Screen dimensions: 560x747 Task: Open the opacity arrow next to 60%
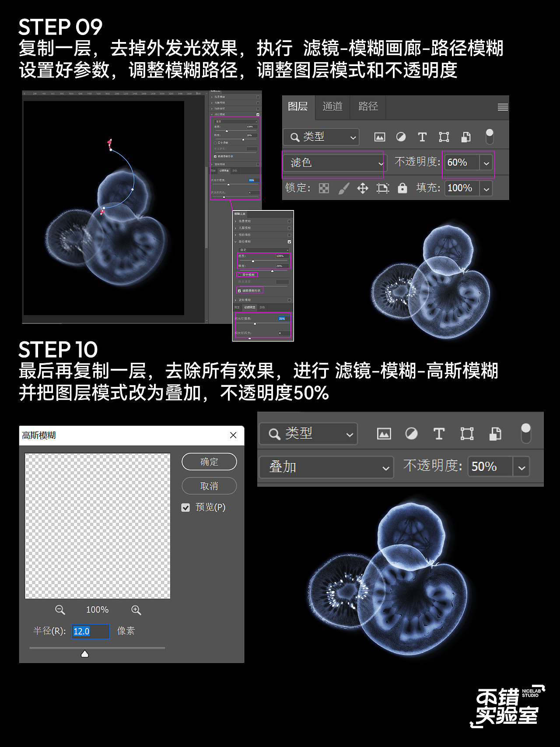pyautogui.click(x=486, y=163)
